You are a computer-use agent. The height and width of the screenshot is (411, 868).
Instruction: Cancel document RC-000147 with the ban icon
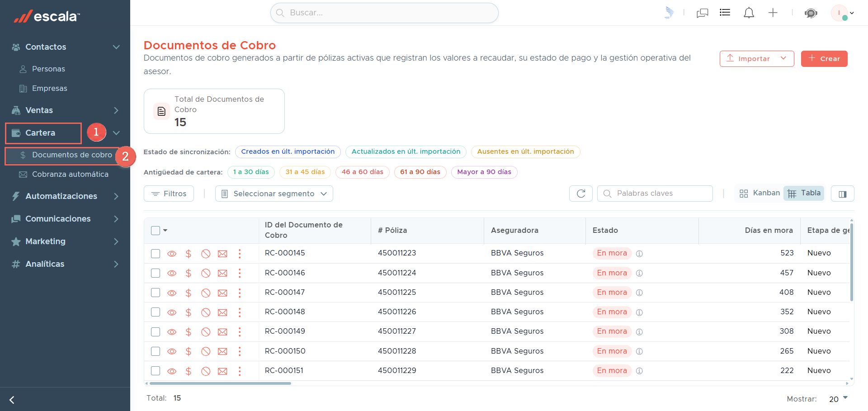(x=206, y=293)
